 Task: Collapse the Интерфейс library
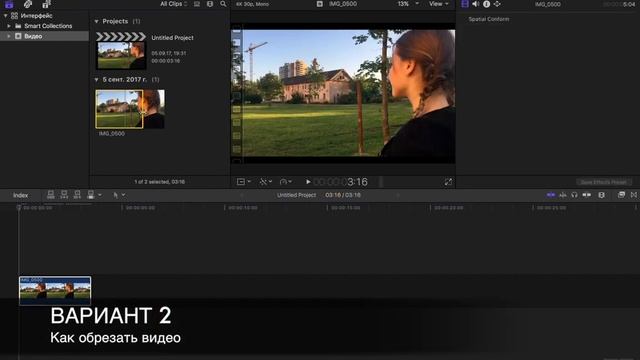[x=5, y=16]
